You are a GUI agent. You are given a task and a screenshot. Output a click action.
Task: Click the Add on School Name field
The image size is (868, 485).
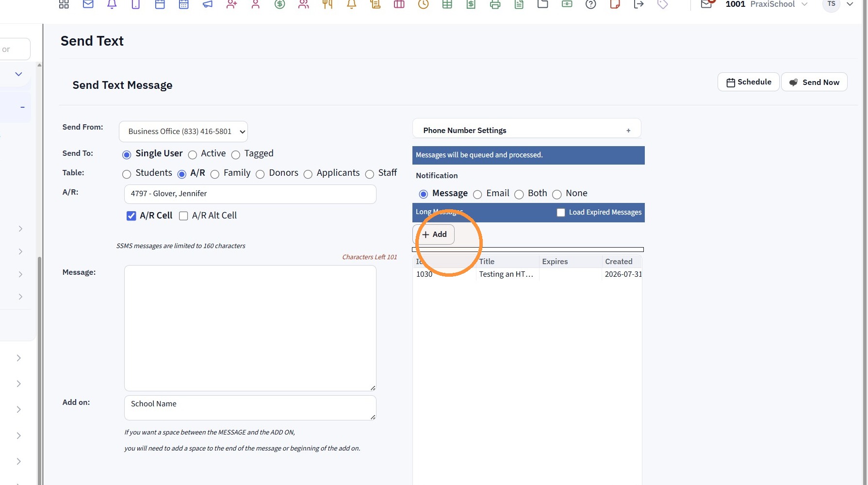(x=250, y=408)
